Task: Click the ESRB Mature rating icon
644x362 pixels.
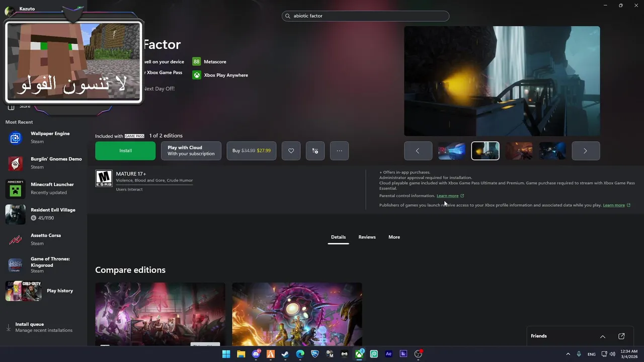Action: 104,178
